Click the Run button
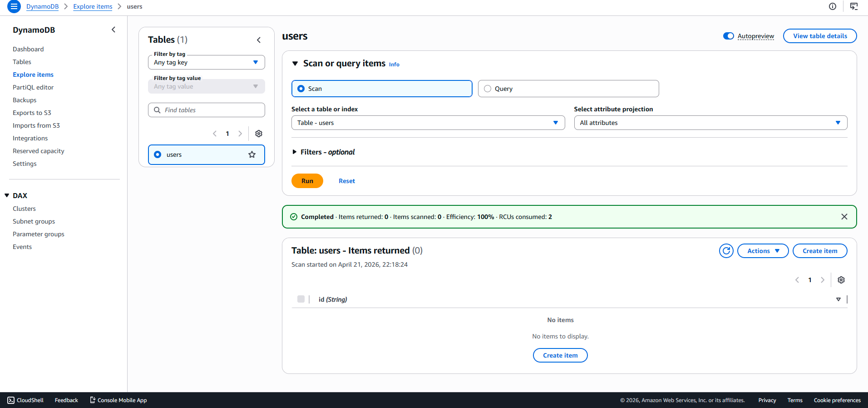This screenshot has width=868, height=408. (307, 181)
